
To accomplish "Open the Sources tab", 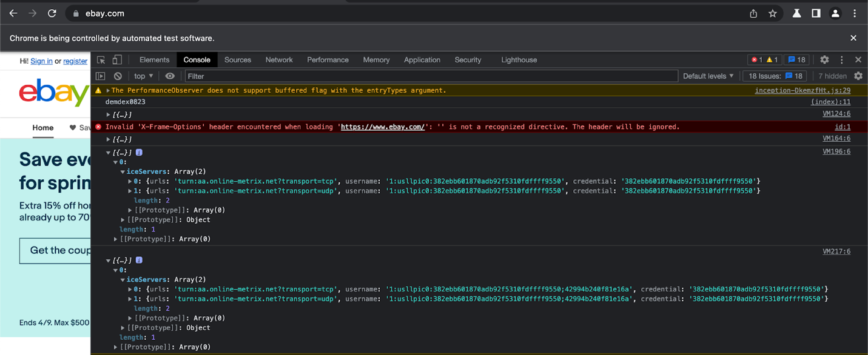I will point(238,60).
